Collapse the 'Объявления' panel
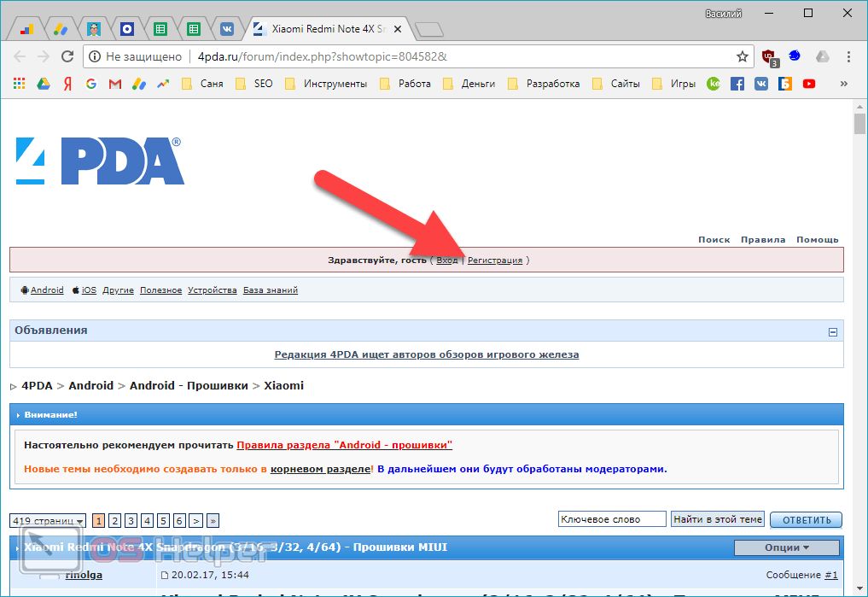Screen dimensions: 868x597 click(x=832, y=332)
